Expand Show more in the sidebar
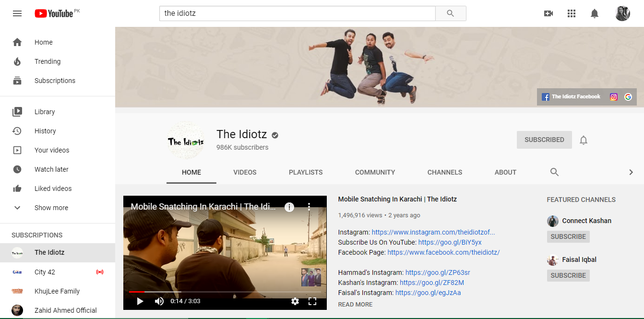This screenshot has width=644, height=319. point(58,208)
